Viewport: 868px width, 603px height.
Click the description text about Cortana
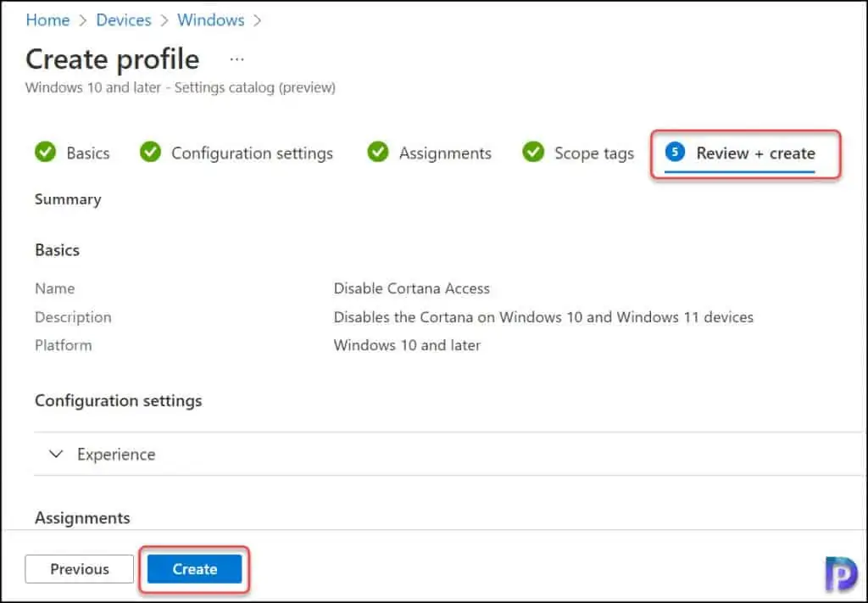[543, 316]
